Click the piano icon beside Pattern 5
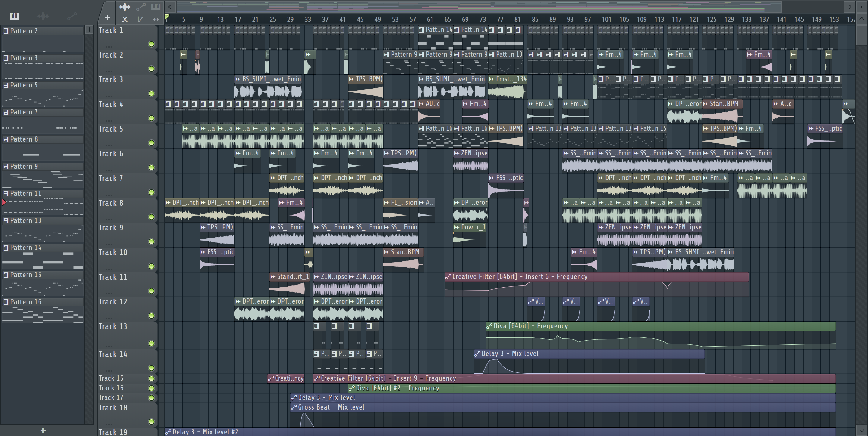Viewport: 868px width, 436px height. 6,85
